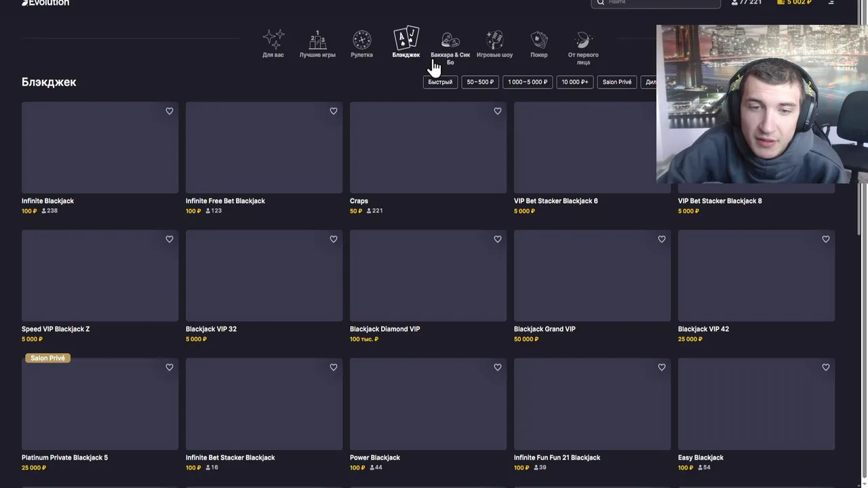Open the От первого лица category
This screenshot has height=488, width=868.
click(583, 48)
